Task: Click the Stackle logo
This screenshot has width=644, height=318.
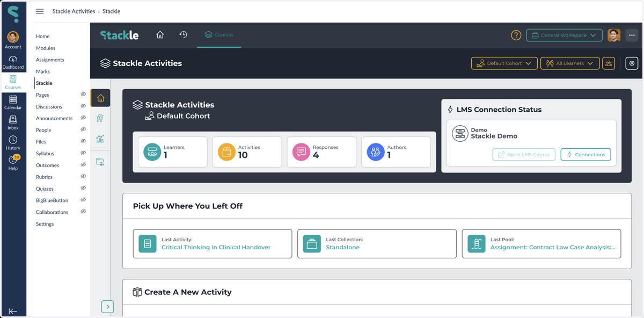Action: [x=119, y=35]
